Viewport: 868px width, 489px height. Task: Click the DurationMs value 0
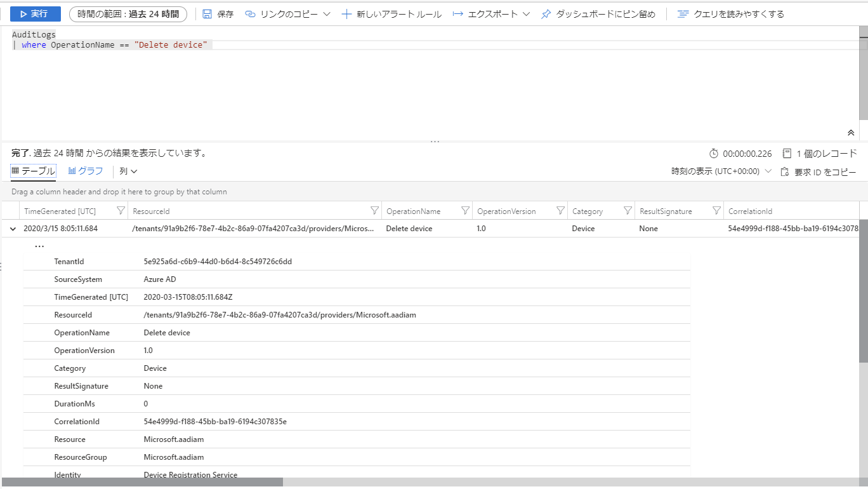pos(146,404)
